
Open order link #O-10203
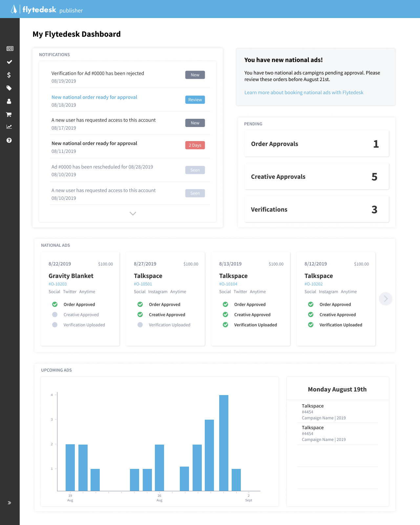(58, 284)
